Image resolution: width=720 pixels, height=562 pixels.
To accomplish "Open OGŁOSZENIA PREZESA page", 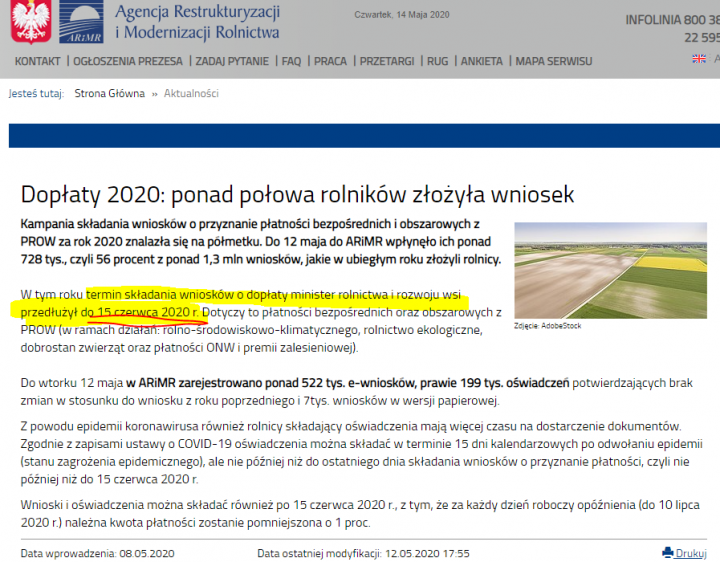I will click(128, 61).
